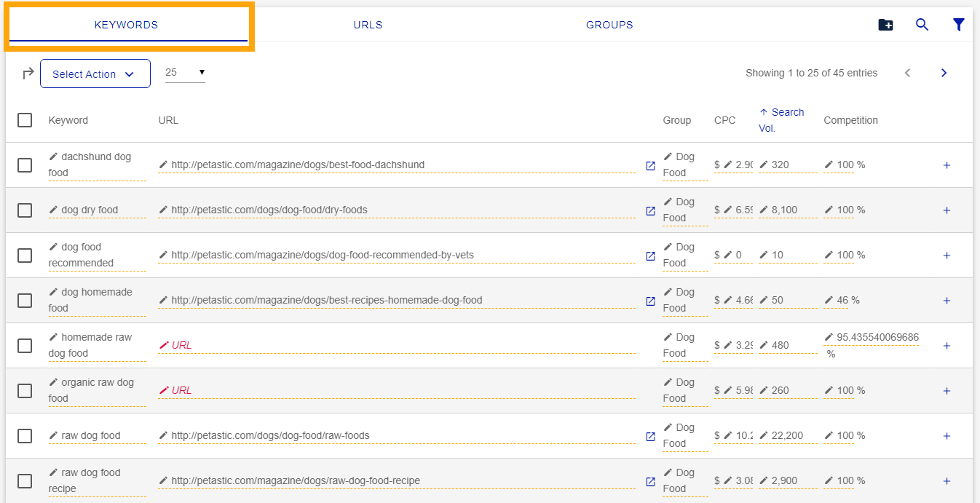Open external link for best-food-dachshund URL

[650, 165]
